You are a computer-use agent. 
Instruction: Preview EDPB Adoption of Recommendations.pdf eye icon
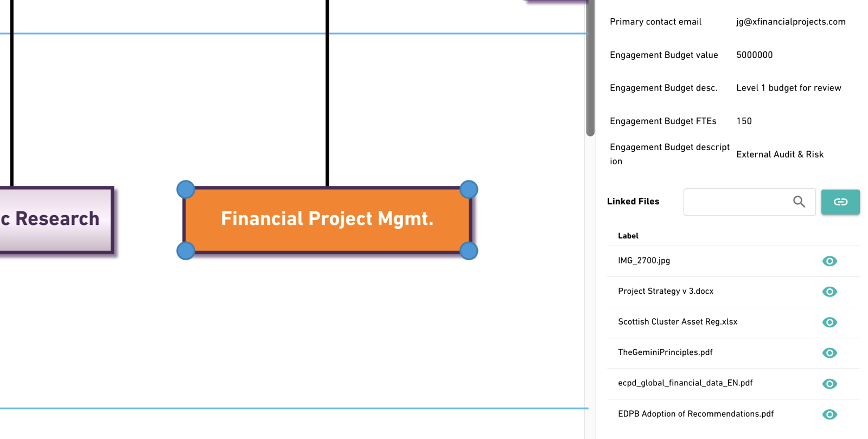[x=829, y=415]
